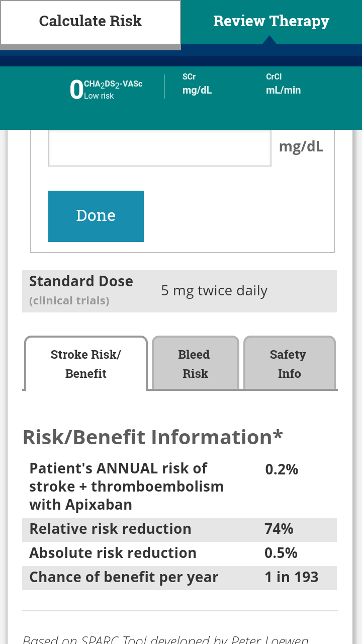Tap the Risk/Benefit Information heading
The width and height of the screenshot is (362, 644).
pyautogui.click(x=153, y=437)
